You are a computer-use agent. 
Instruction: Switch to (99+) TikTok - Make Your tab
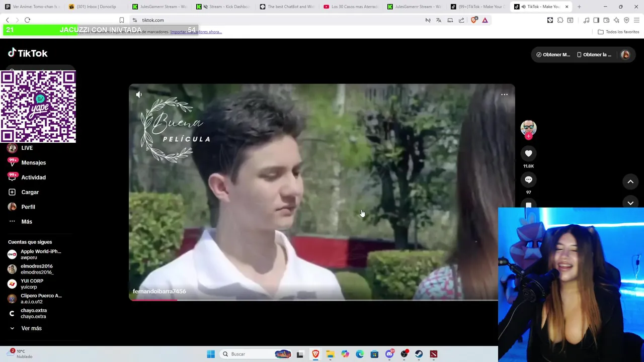(478, 7)
